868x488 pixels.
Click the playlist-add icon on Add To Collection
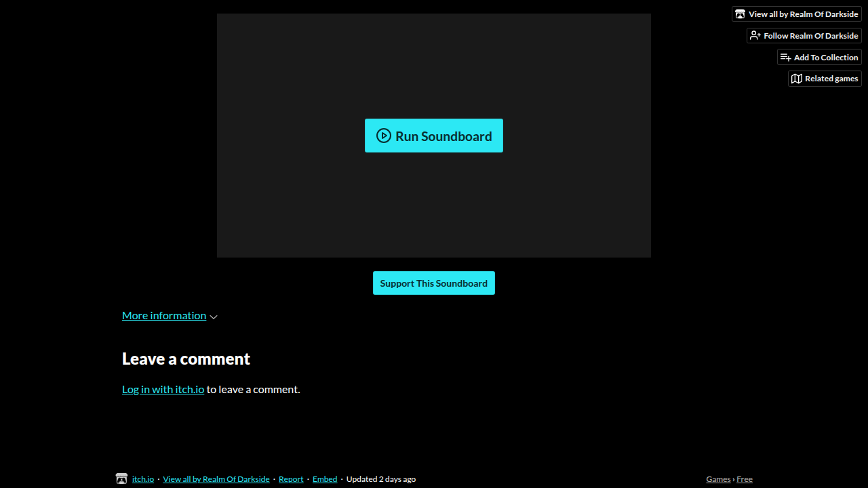(x=786, y=58)
